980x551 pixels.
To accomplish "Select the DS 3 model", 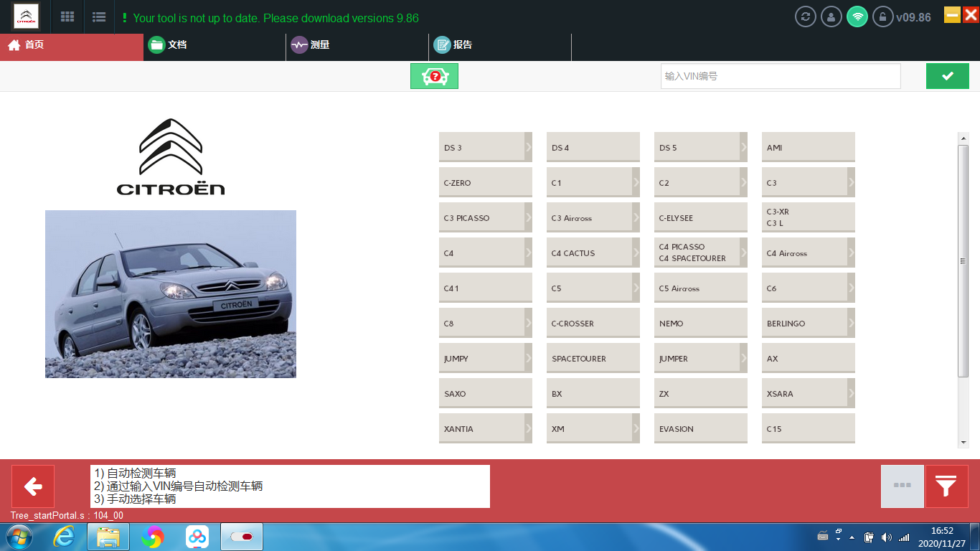I will 486,147.
